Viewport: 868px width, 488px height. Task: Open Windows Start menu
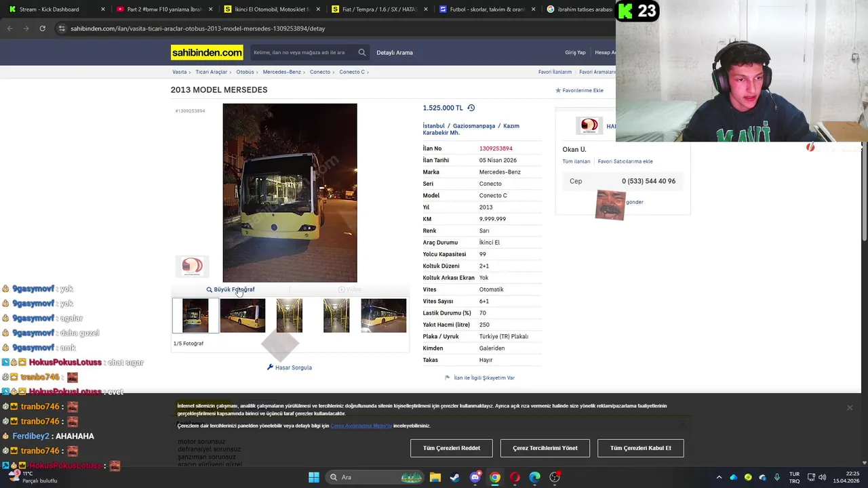(x=313, y=477)
